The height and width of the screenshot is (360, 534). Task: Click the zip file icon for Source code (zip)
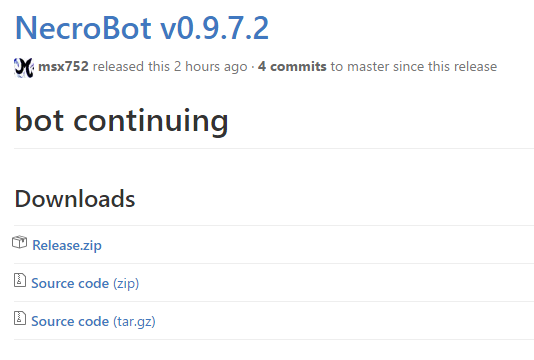(x=20, y=280)
